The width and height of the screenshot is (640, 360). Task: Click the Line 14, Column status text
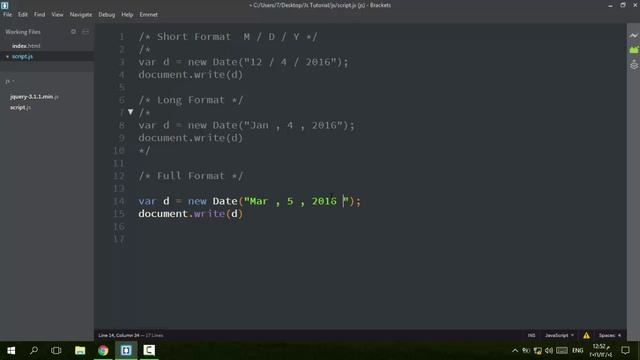point(119,336)
